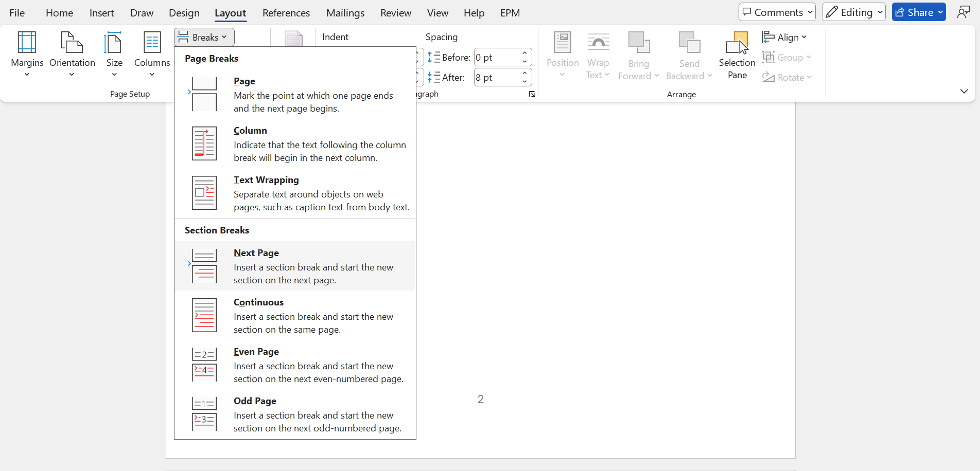This screenshot has height=471, width=980.
Task: Click inside the Spacing Before field
Action: click(x=497, y=57)
